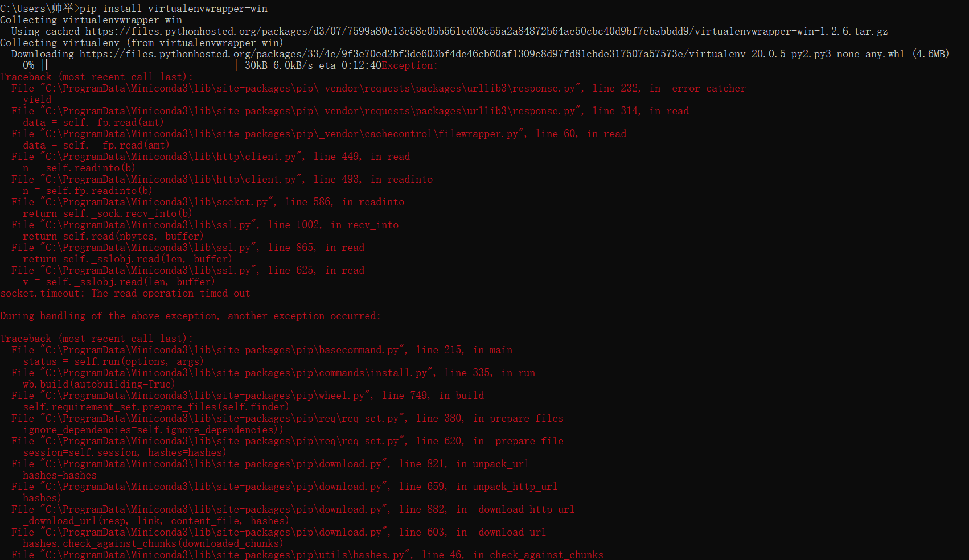Click the response.py line 232 file path
The image size is (969, 560).
point(310,88)
